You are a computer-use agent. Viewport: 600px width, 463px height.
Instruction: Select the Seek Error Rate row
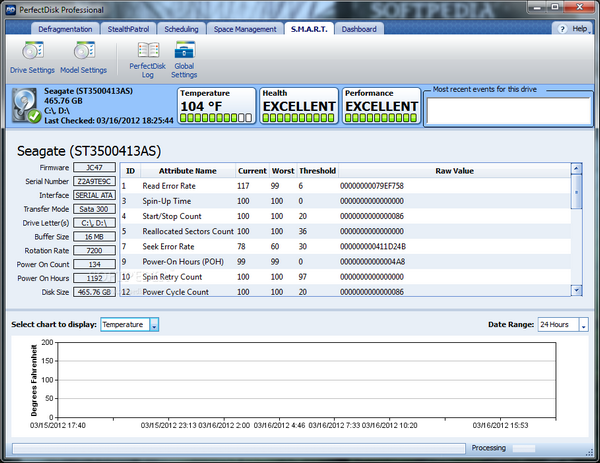pyautogui.click(x=346, y=246)
